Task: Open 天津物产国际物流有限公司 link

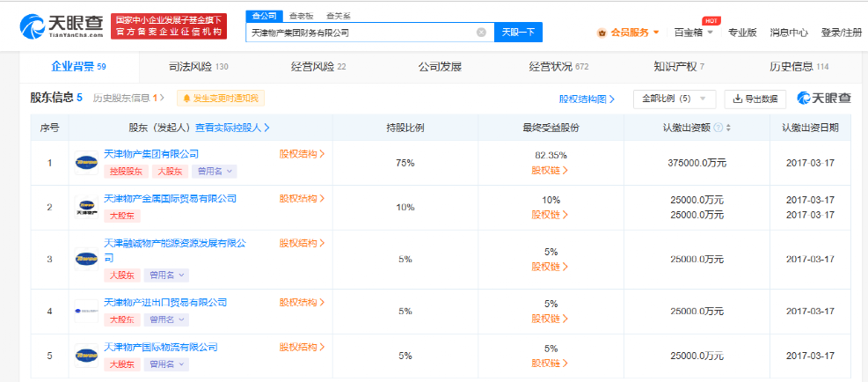Action: [x=161, y=347]
